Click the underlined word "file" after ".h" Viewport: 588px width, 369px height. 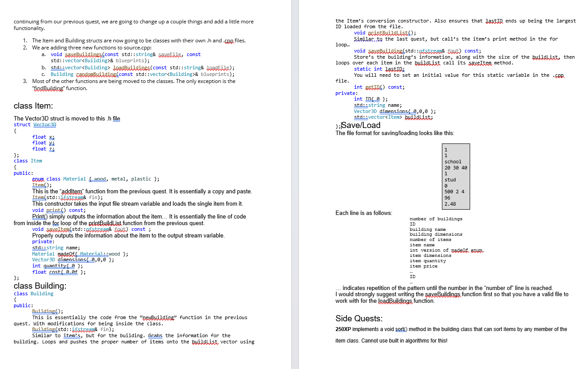[x=117, y=118]
